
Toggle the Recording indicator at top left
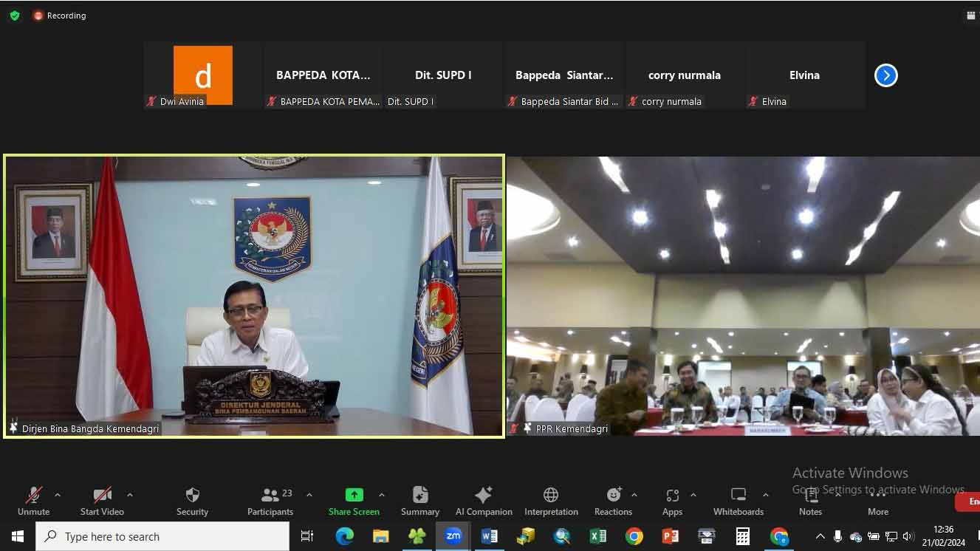(x=59, y=16)
